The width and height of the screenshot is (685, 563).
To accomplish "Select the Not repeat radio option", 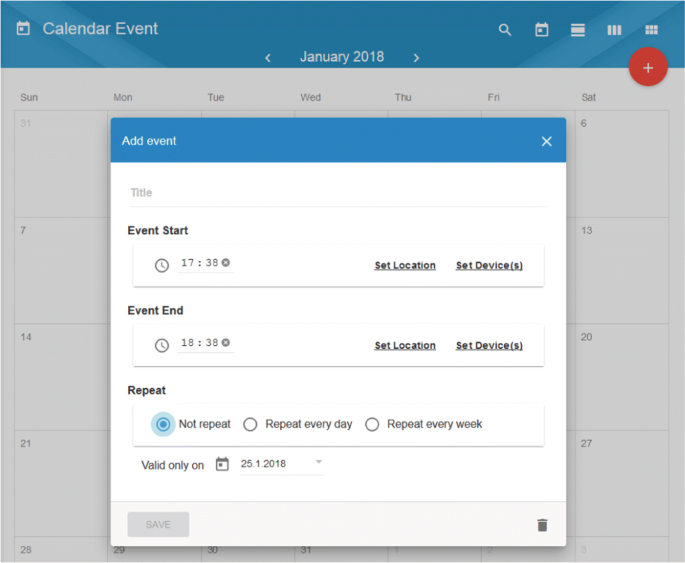I will [x=163, y=424].
